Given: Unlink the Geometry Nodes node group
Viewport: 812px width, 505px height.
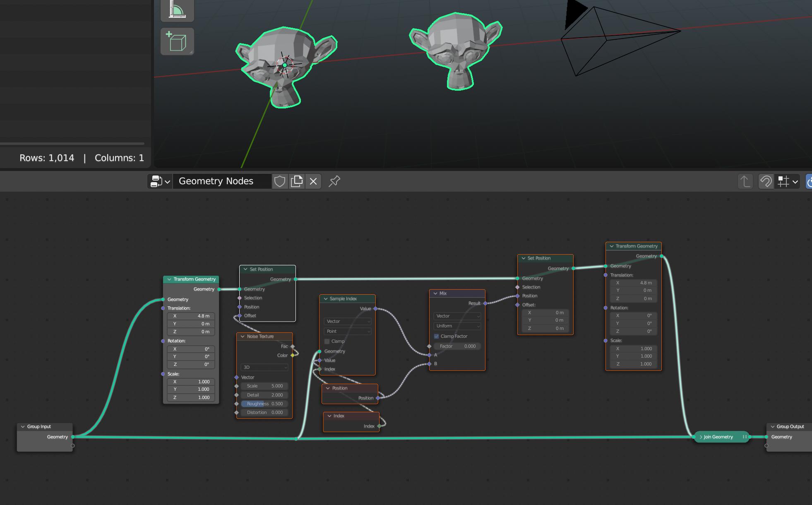Looking at the screenshot, I should coord(313,181).
